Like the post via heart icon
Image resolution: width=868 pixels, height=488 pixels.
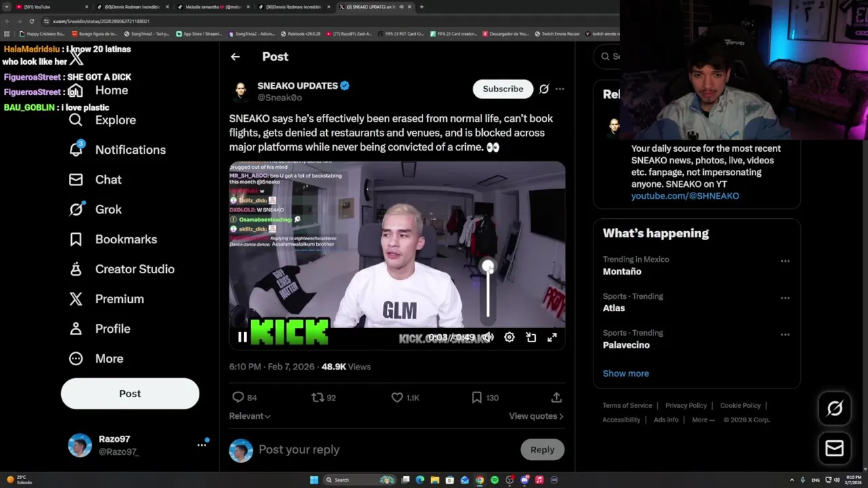(397, 398)
